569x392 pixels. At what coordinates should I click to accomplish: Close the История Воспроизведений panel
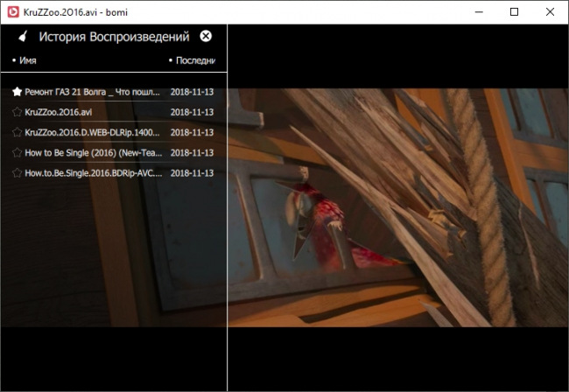coord(206,36)
